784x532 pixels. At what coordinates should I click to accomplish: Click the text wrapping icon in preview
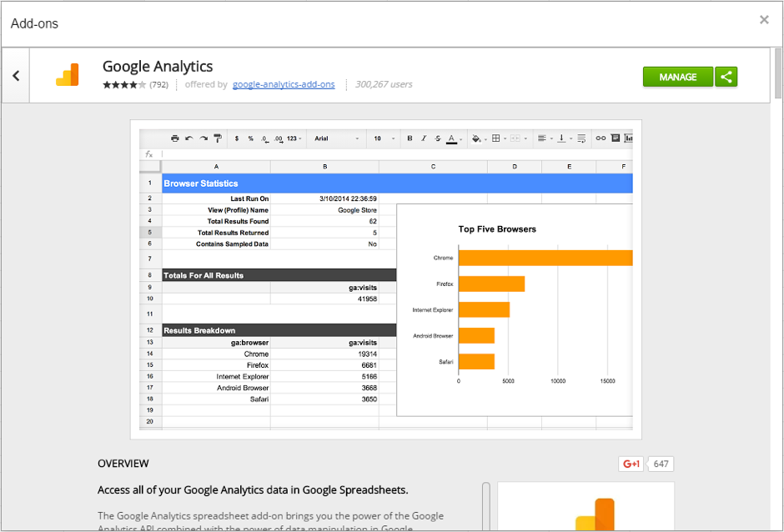pyautogui.click(x=581, y=138)
